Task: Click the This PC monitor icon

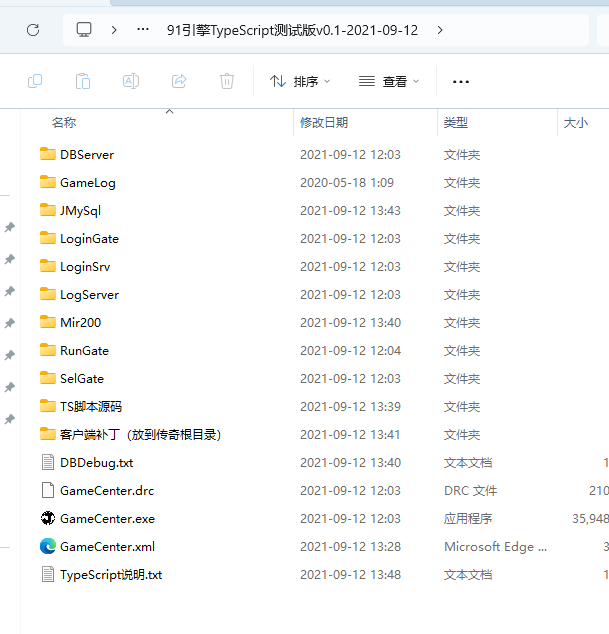Action: [x=84, y=30]
